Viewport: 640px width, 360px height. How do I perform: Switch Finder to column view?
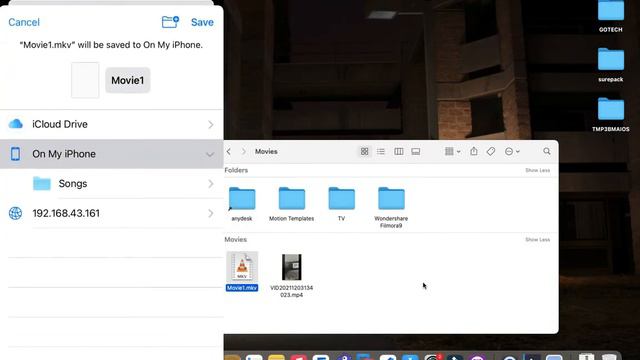[399, 151]
